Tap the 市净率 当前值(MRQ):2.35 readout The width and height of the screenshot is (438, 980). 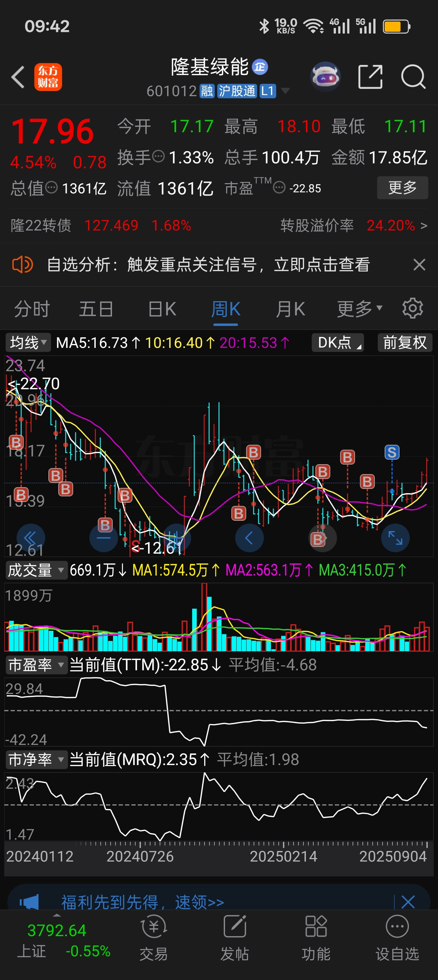pos(140,760)
